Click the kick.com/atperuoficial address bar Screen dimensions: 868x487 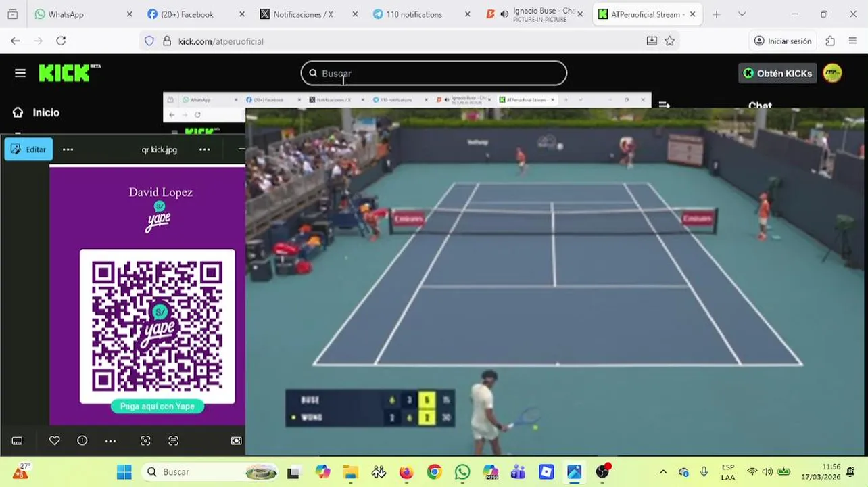(409, 41)
